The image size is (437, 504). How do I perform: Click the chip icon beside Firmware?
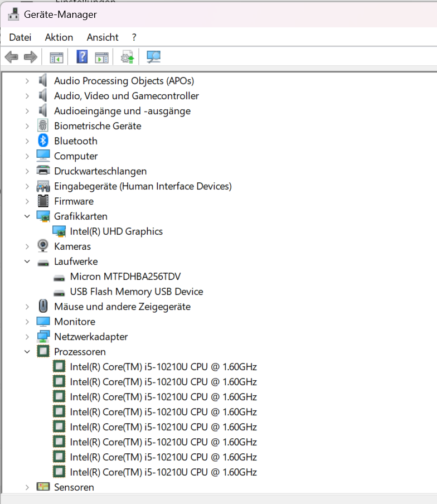pyautogui.click(x=43, y=201)
